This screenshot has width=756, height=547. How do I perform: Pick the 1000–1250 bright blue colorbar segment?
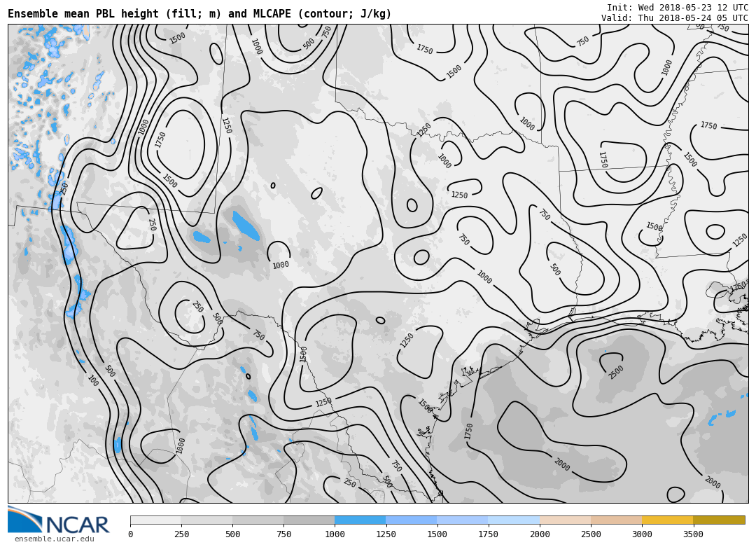pyautogui.click(x=360, y=520)
